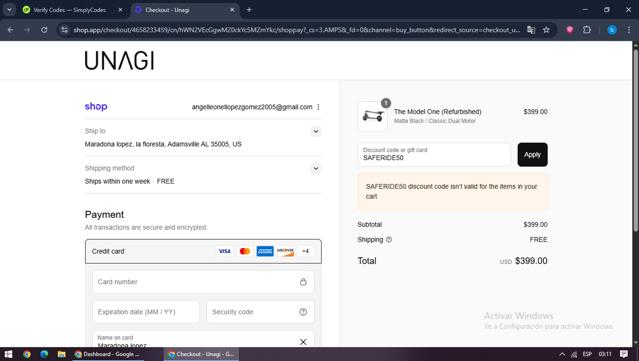Switch to Checkout Unagi taskbar window
This screenshot has width=639, height=361.
coord(201,354)
